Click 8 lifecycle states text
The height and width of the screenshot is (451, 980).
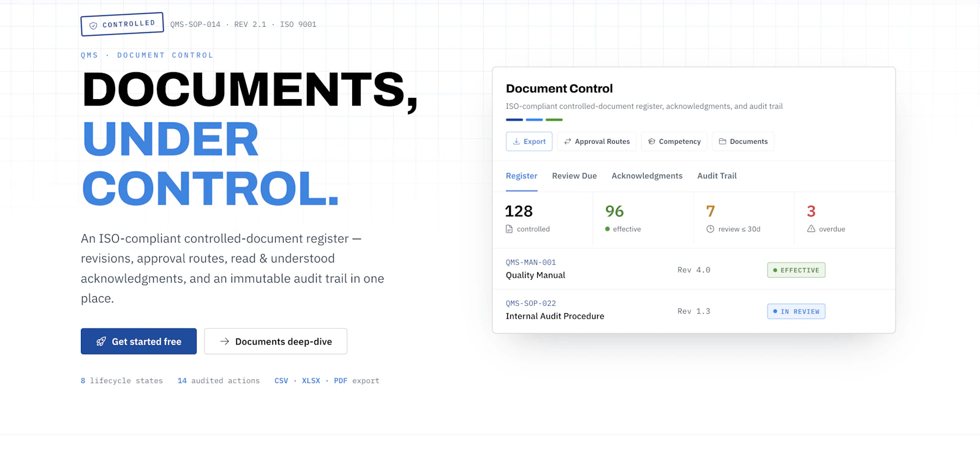pyautogui.click(x=122, y=381)
